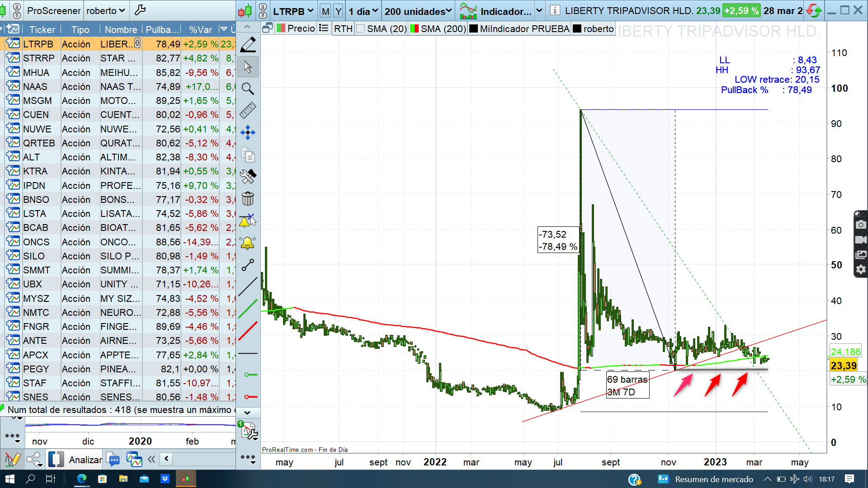Open the alert bell list icon
Image resolution: width=868 pixels, height=488 pixels.
coord(248,243)
